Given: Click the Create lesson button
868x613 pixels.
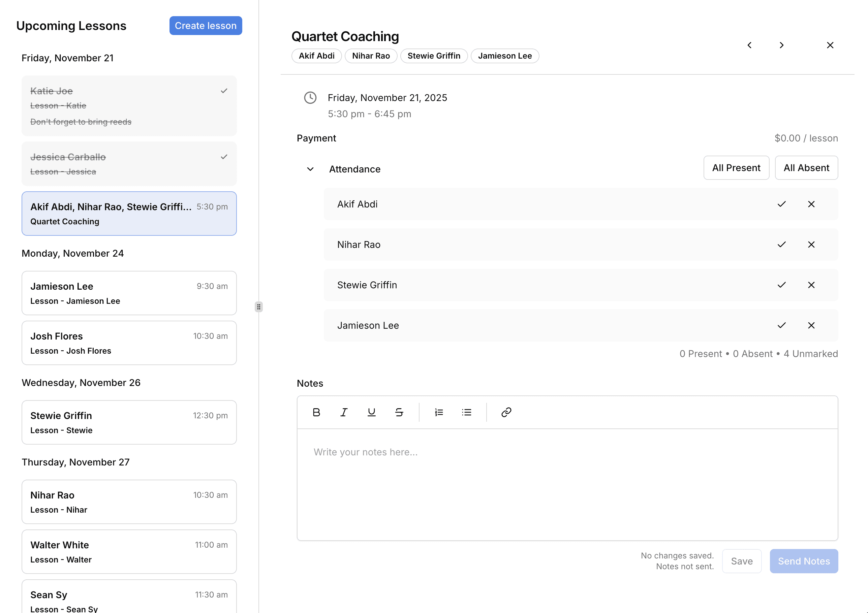Looking at the screenshot, I should (x=205, y=26).
